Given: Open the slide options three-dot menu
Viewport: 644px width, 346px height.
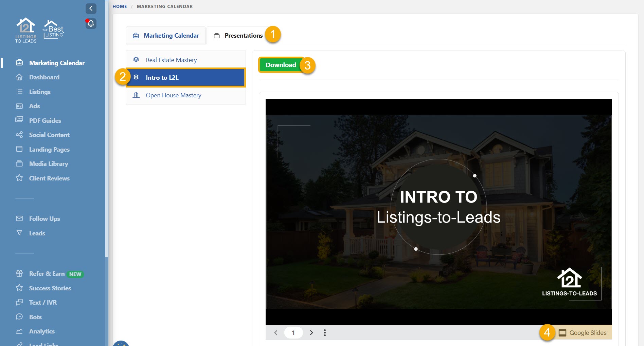Looking at the screenshot, I should point(325,333).
